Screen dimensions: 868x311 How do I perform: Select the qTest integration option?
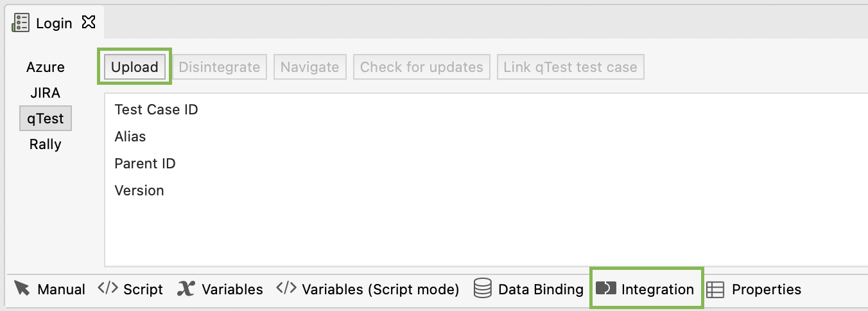point(46,118)
